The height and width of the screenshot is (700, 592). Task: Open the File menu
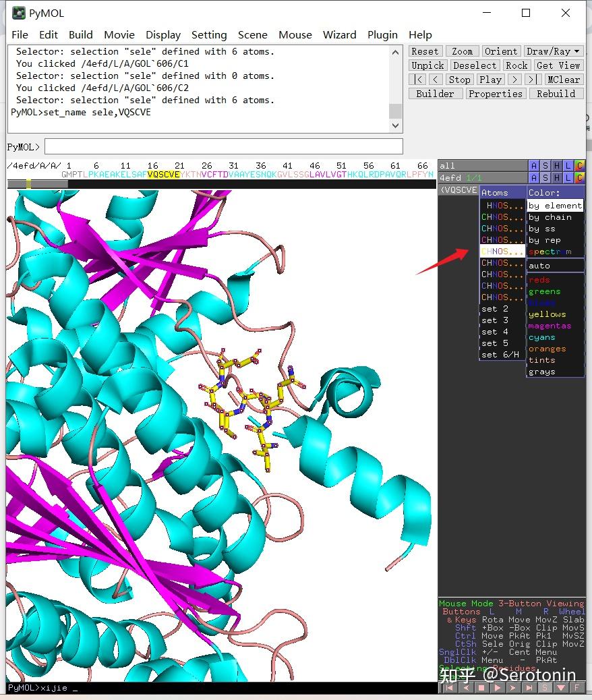tap(20, 35)
